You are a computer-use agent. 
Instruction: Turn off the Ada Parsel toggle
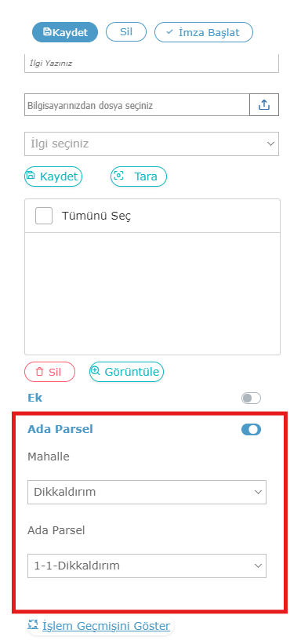251,430
